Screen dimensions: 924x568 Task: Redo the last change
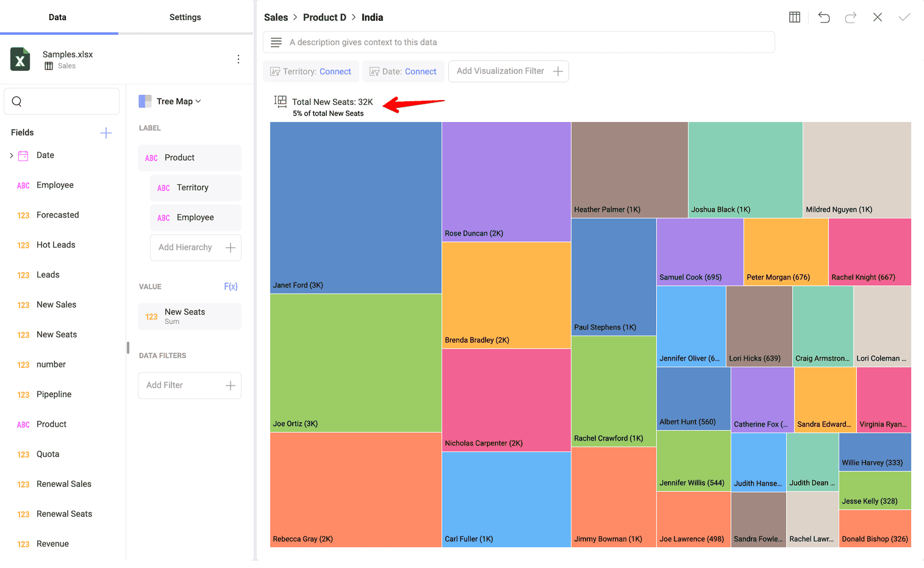click(850, 17)
